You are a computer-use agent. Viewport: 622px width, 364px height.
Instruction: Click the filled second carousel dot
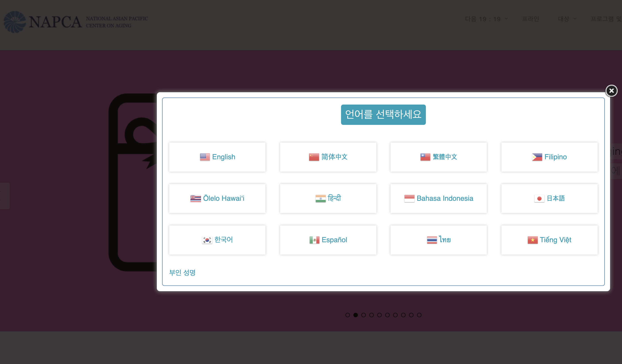[x=355, y=315]
